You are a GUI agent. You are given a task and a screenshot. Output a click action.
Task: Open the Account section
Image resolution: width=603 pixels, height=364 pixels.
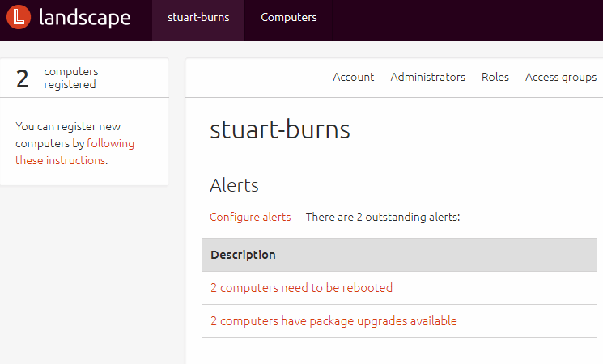(x=353, y=77)
